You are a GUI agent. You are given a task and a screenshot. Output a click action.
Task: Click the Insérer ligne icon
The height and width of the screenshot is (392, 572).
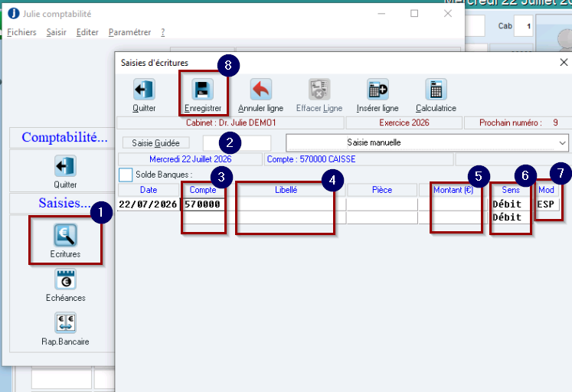point(378,90)
